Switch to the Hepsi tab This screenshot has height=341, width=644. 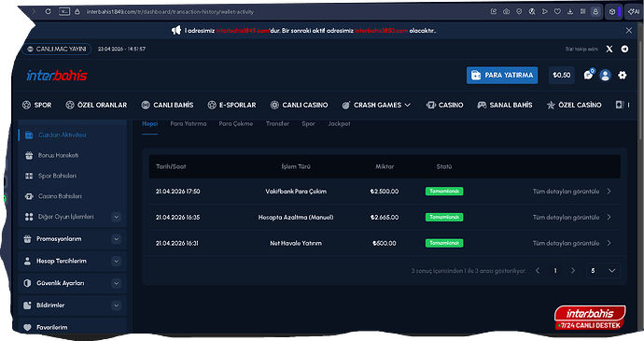pos(150,124)
